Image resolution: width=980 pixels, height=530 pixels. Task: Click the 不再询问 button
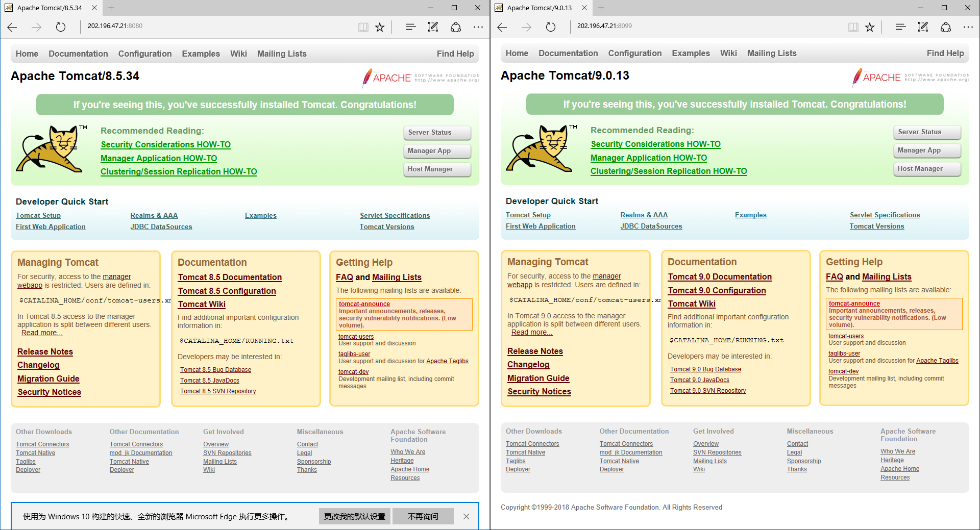(423, 516)
